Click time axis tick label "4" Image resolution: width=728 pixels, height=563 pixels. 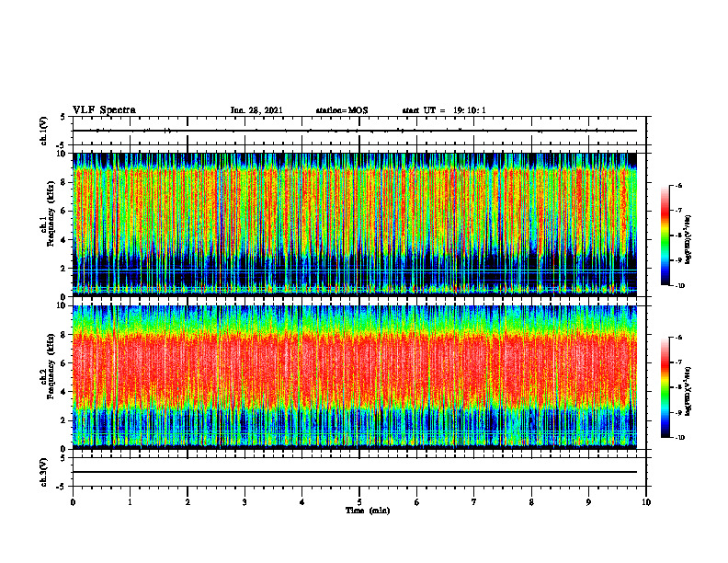click(x=301, y=502)
